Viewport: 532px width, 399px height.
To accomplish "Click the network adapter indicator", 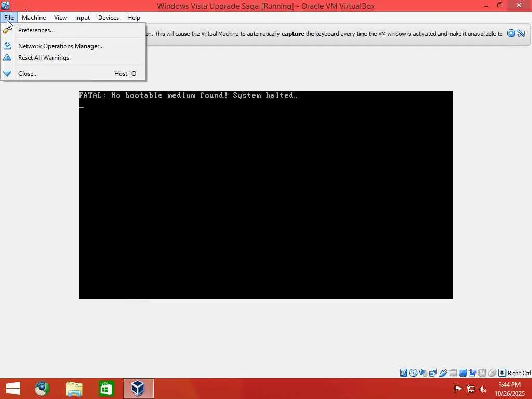I will click(x=433, y=373).
